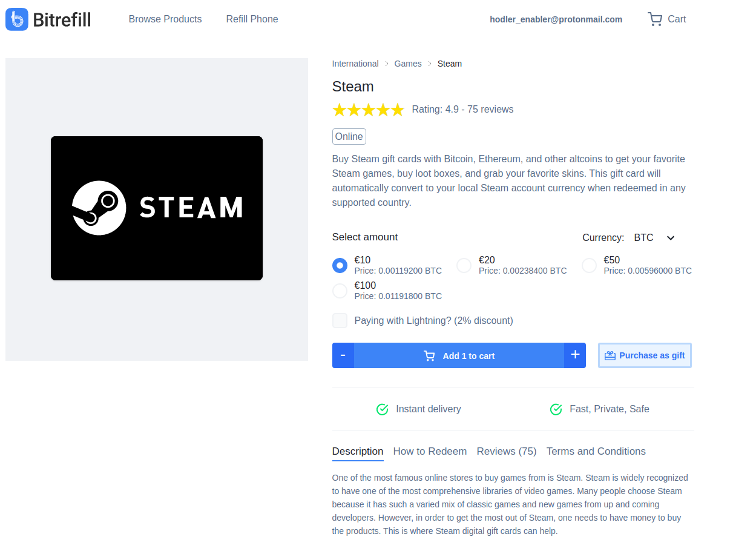Image resolution: width=756 pixels, height=557 pixels.
Task: Click the Fast, Private, Safe checkmark icon
Action: 556,410
